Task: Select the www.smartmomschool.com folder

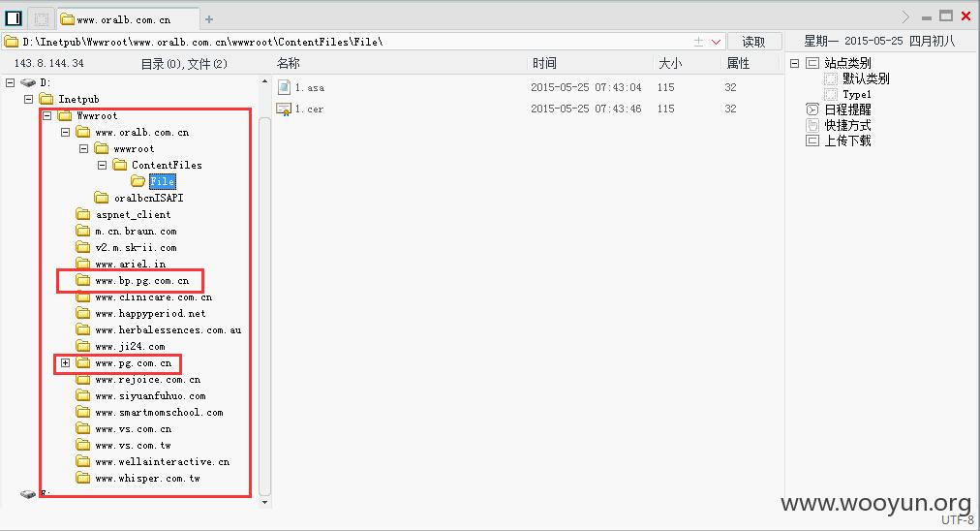Action: [159, 412]
